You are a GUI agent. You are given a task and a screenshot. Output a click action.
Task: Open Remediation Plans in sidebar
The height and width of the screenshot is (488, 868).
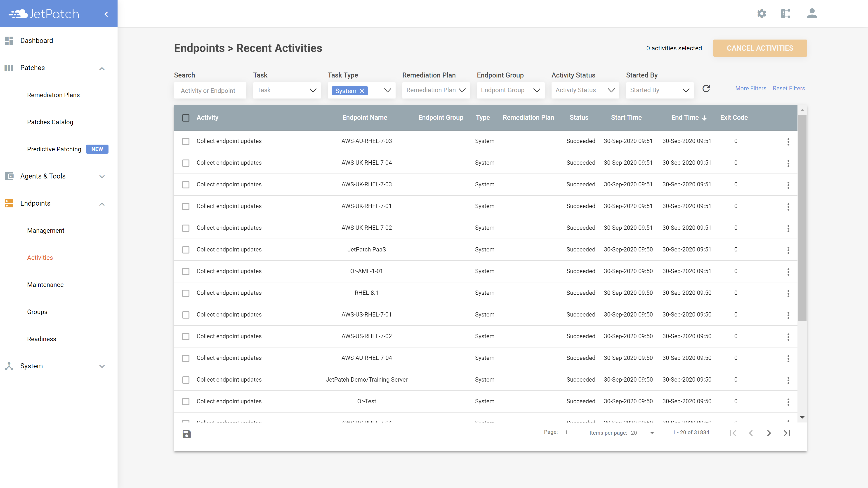[x=53, y=95]
